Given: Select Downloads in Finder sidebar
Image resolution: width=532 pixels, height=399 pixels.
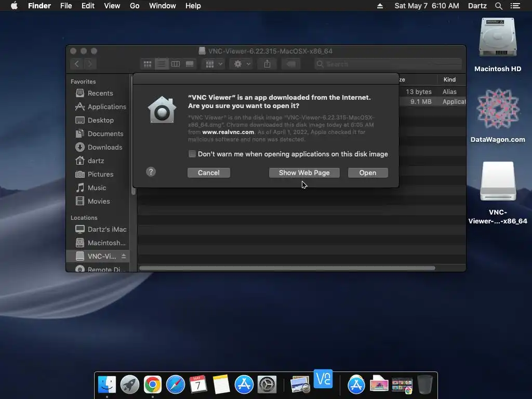Looking at the screenshot, I should (x=98, y=147).
